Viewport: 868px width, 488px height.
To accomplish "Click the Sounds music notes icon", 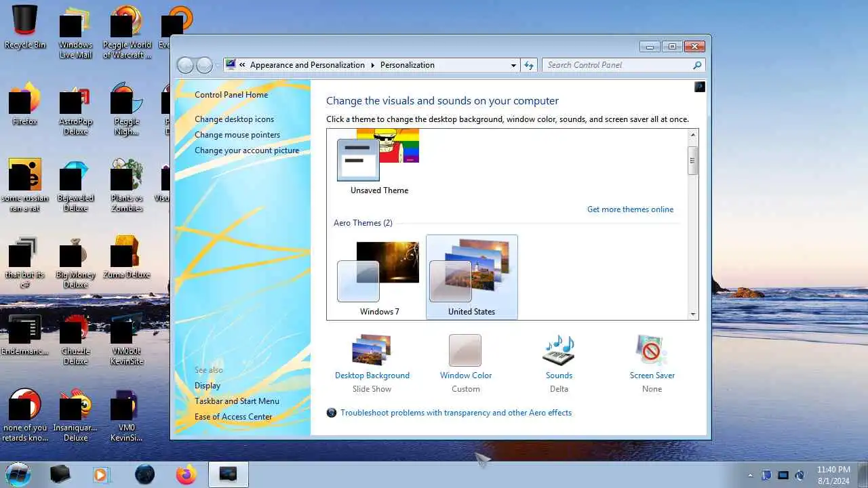I will [x=559, y=350].
